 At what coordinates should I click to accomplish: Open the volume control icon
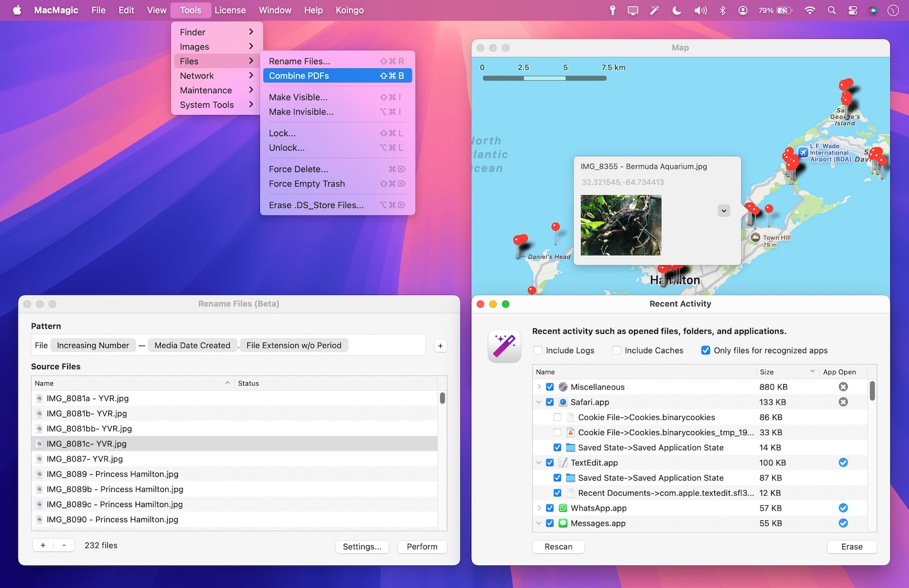[x=700, y=10]
